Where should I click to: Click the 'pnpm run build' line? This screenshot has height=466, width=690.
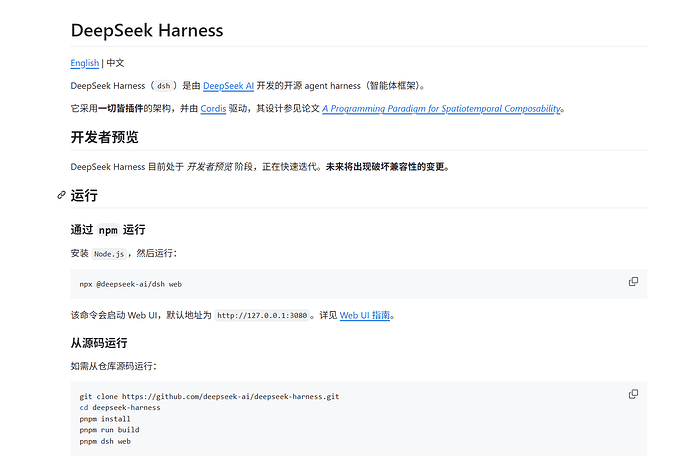(x=110, y=430)
